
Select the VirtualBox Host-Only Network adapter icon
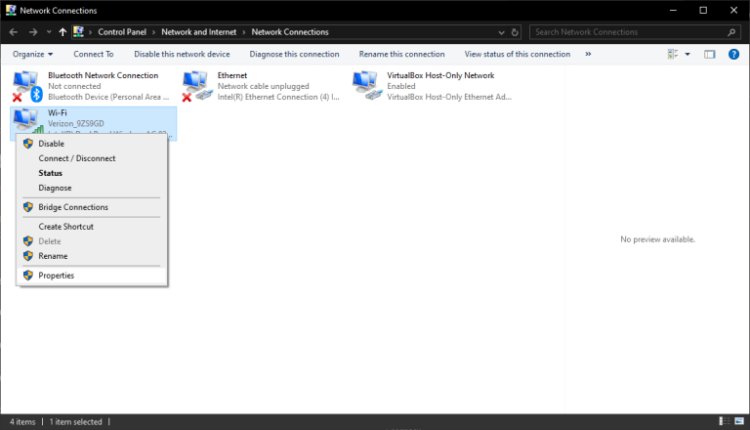point(365,85)
